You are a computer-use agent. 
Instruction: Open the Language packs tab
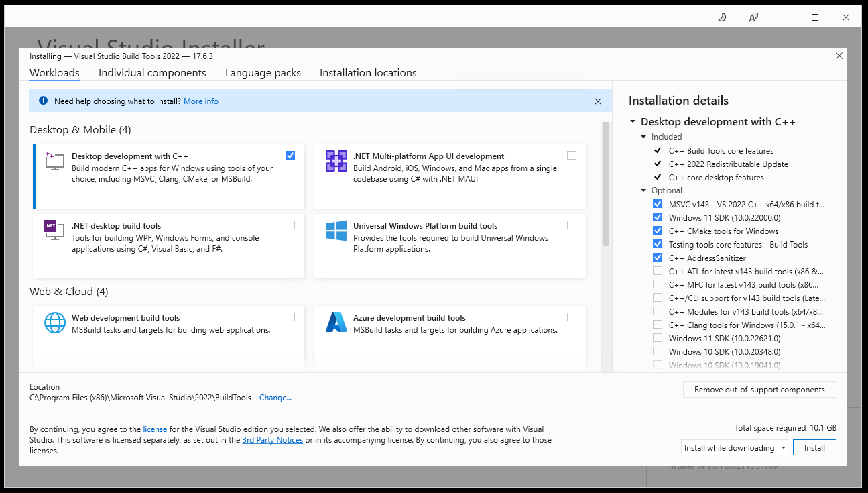pos(263,73)
